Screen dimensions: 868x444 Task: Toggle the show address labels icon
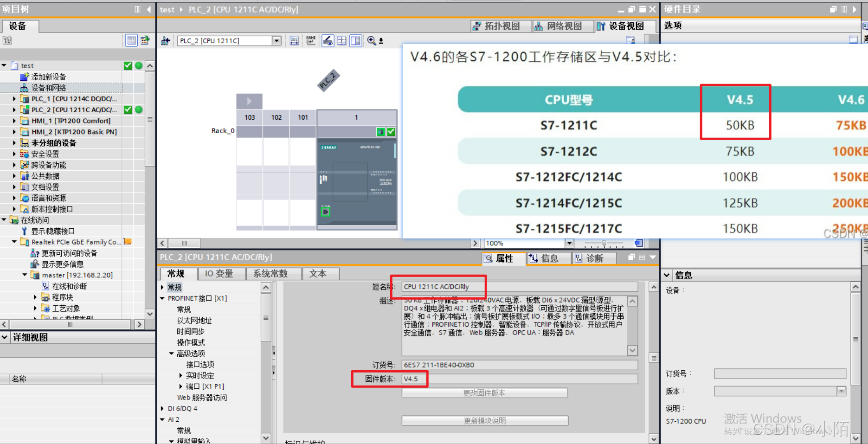pos(294,41)
